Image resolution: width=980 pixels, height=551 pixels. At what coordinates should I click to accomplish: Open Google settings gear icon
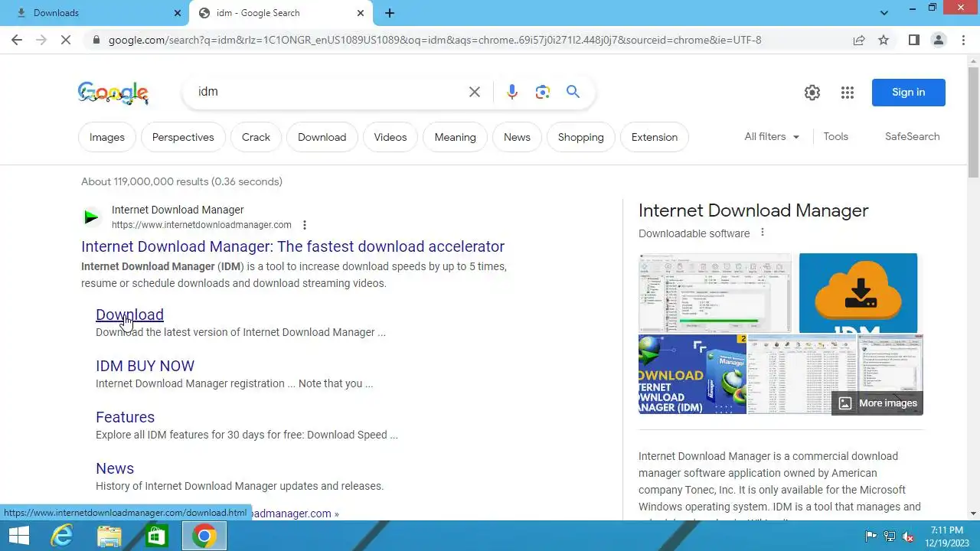(x=812, y=93)
